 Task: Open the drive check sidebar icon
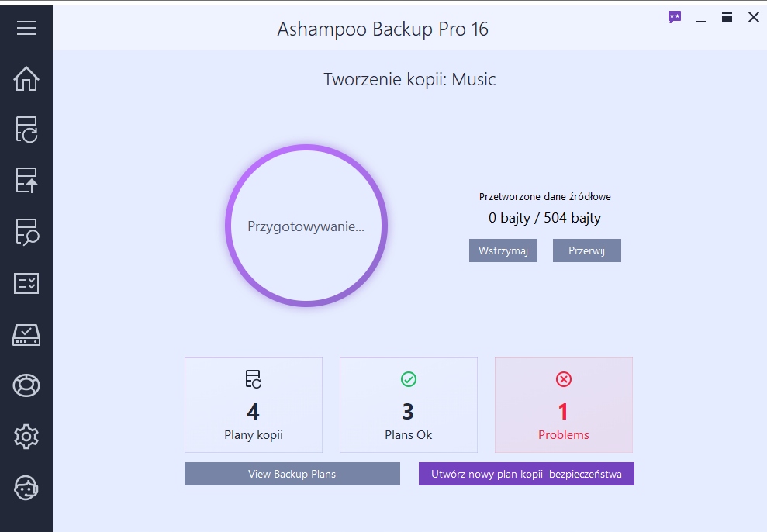[26, 334]
